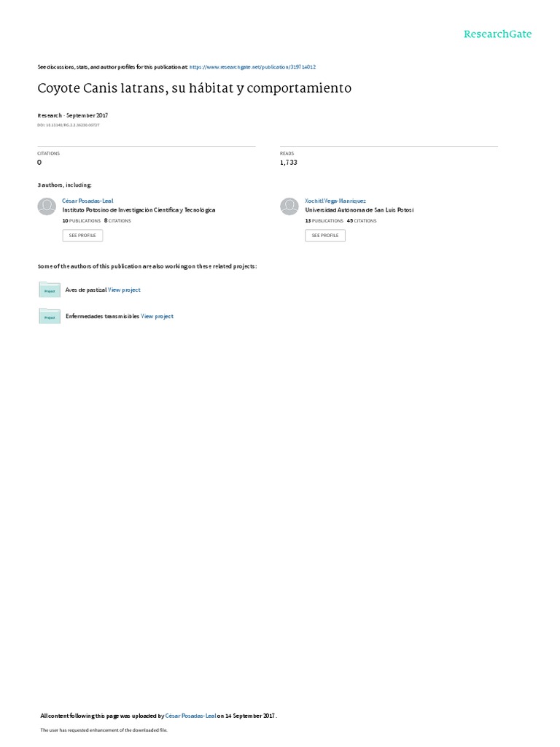Click the Enfermedades transmisibles project folder icon
The image size is (560, 747).
click(x=50, y=316)
